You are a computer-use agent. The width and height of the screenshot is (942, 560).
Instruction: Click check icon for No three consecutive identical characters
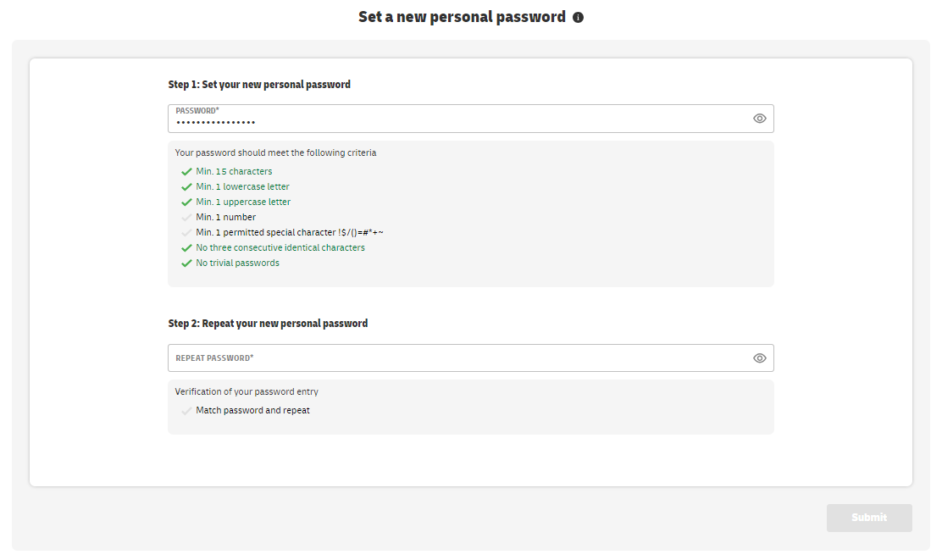click(x=186, y=248)
